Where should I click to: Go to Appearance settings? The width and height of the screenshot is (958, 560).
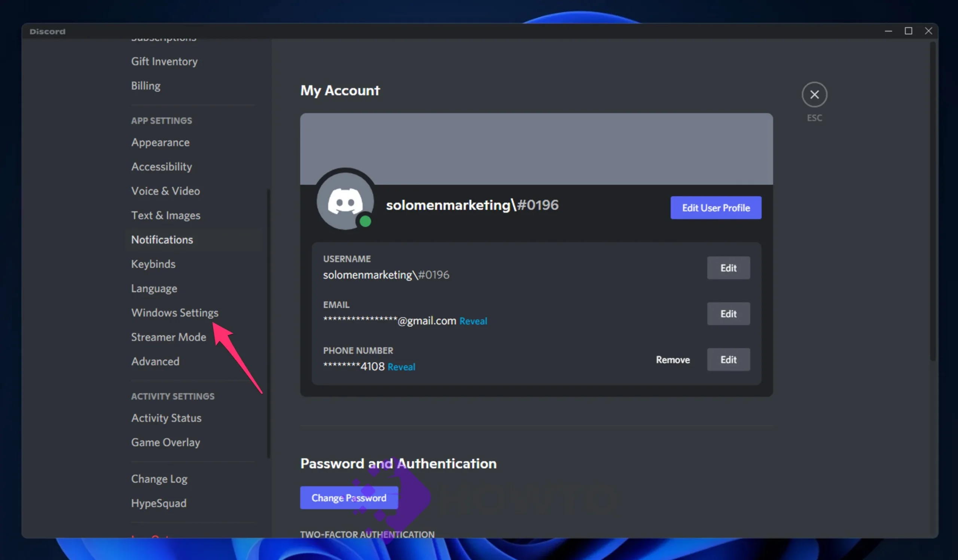click(160, 143)
